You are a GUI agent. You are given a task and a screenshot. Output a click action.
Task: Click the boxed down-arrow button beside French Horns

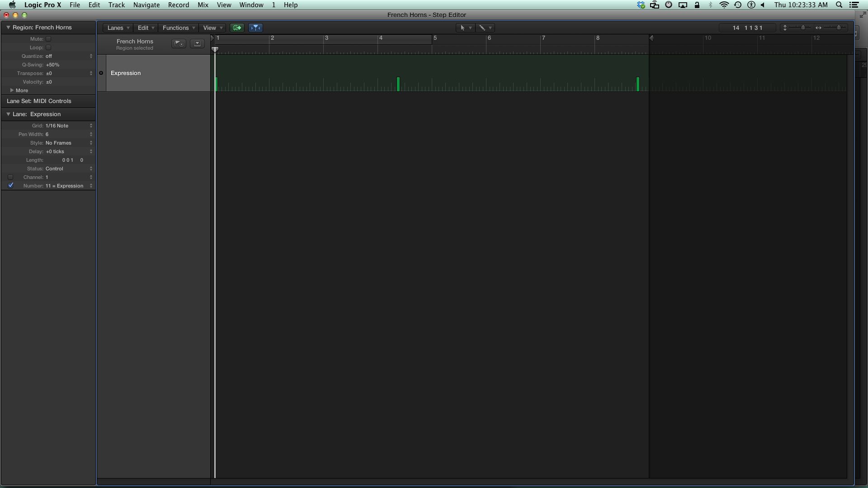[x=197, y=44]
